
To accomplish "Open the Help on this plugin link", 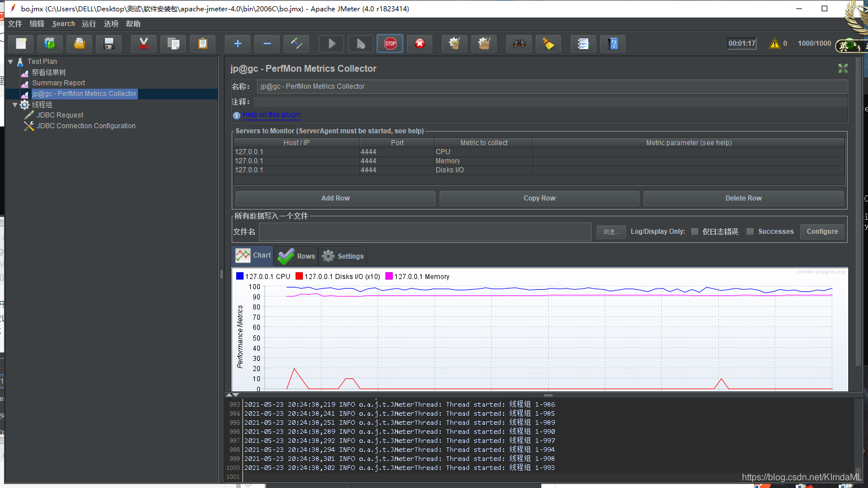I will point(271,115).
